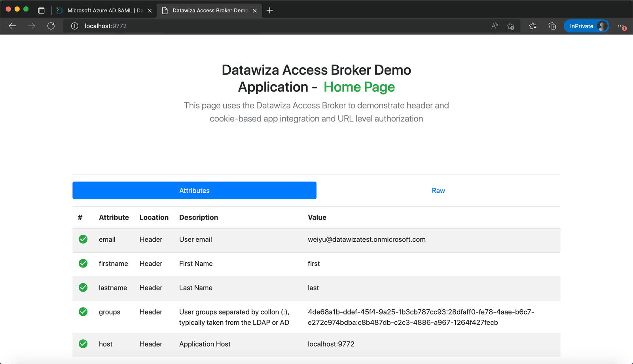
Task: Open the InPrivate profile button
Action: coord(586,26)
